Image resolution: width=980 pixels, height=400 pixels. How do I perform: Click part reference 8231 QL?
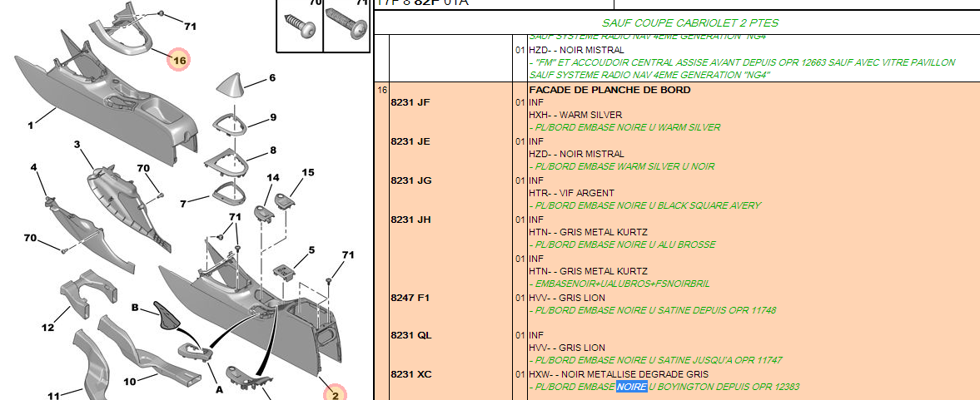coord(410,335)
